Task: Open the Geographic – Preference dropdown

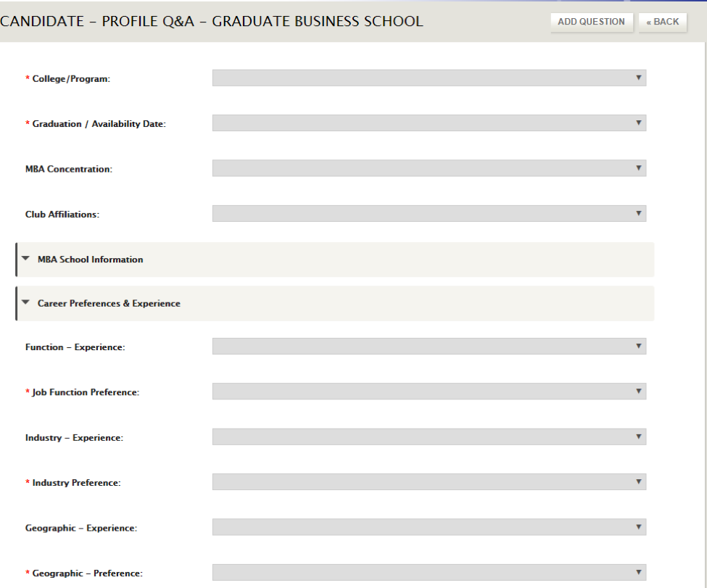Action: (x=429, y=572)
